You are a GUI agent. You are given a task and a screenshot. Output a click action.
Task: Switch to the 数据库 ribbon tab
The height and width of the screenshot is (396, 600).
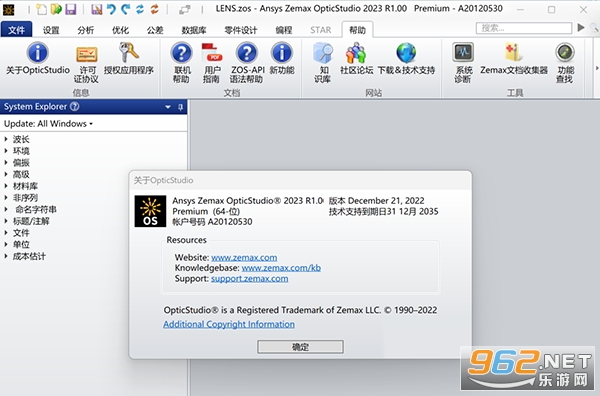[194, 30]
